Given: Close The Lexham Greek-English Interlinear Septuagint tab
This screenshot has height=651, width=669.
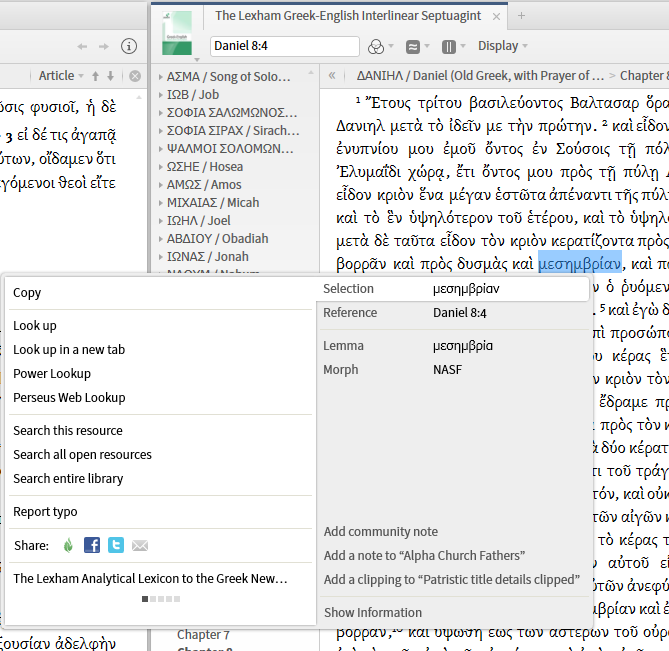Looking at the screenshot, I should [x=496, y=17].
